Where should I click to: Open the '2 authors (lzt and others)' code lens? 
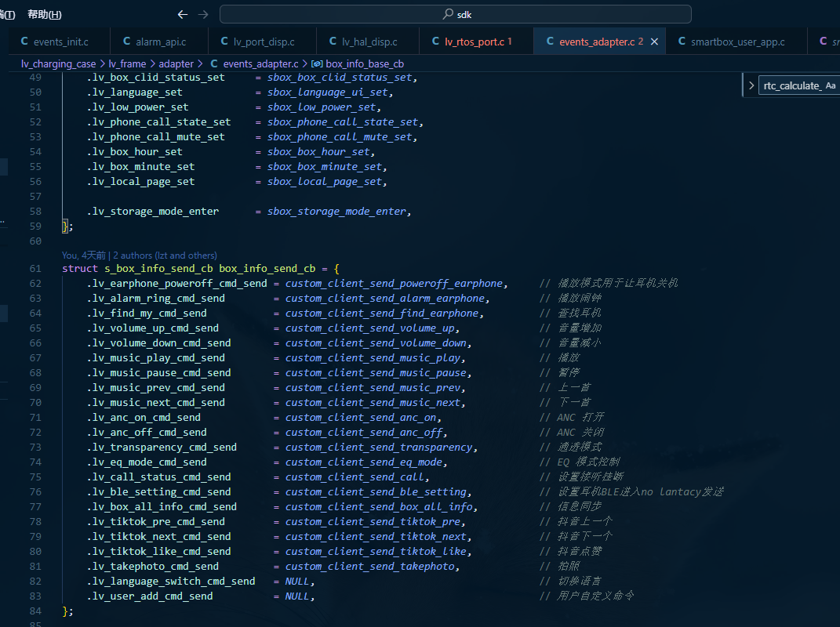click(x=165, y=256)
